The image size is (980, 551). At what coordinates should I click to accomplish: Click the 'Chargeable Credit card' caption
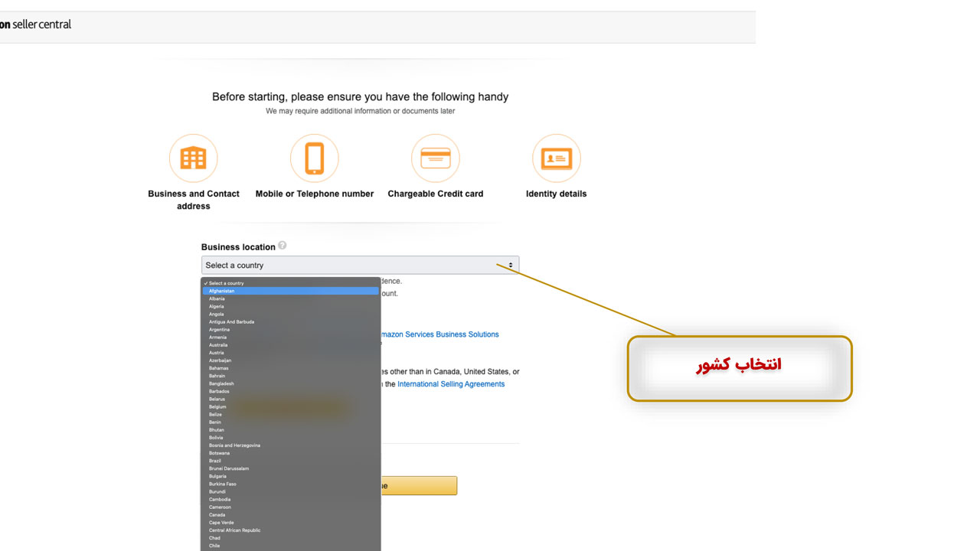tap(436, 194)
